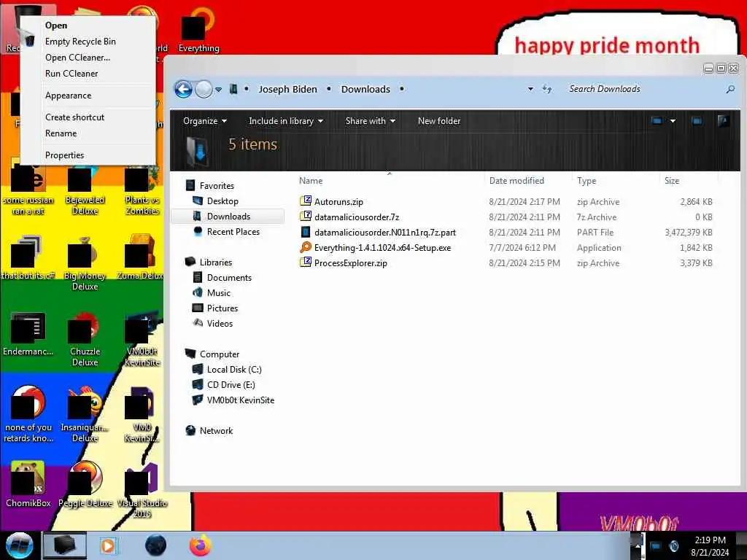Click the Bejeweled Deluxe desktop icon
Image resolution: width=747 pixels, height=560 pixels.
[x=85, y=190]
